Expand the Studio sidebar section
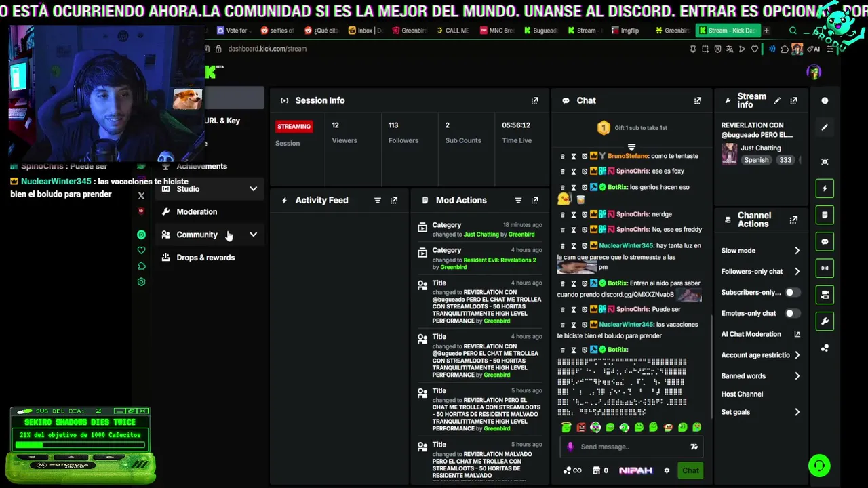Screen dimensions: 868x488 click(x=253, y=189)
